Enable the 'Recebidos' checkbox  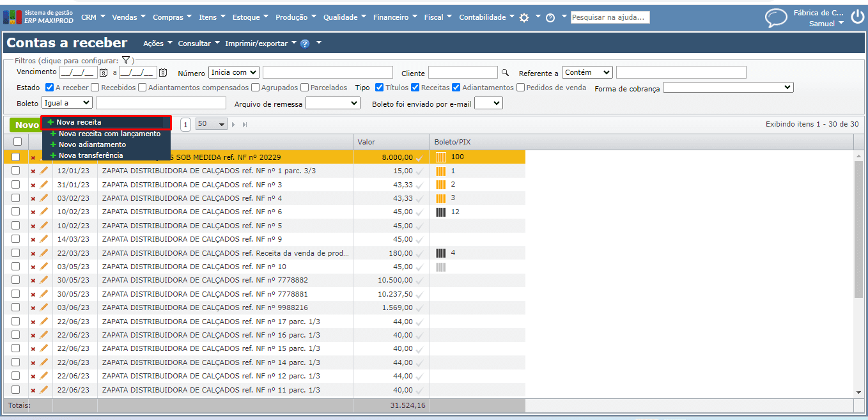[x=95, y=88]
